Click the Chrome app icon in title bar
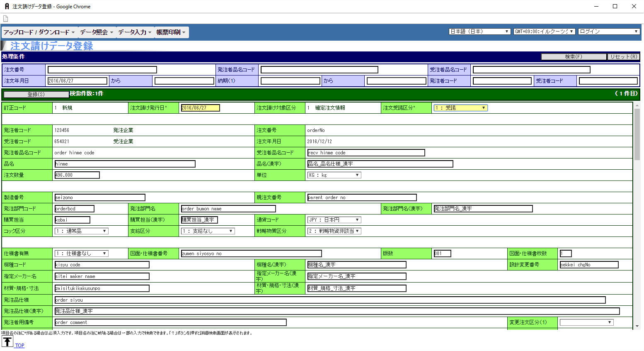This screenshot has width=644, height=351. pos(7,6)
